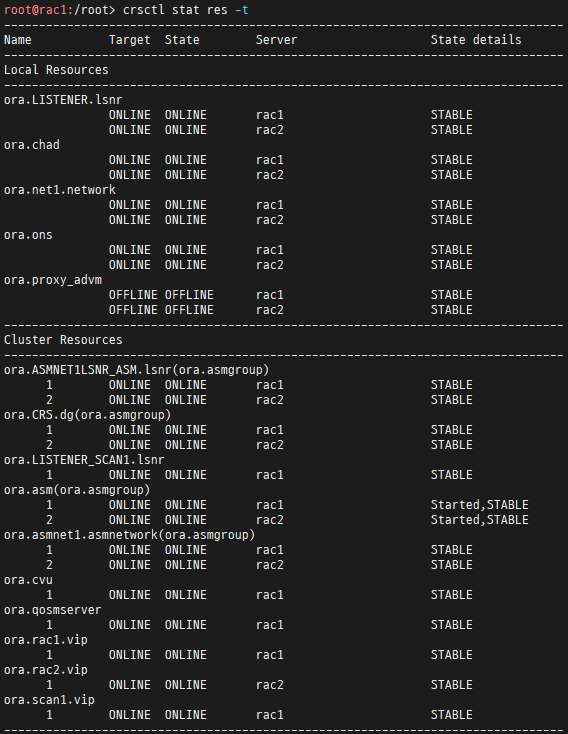Click the ora.proxy_advm resource name
Viewport: 568px width, 734px height.
click(53, 280)
